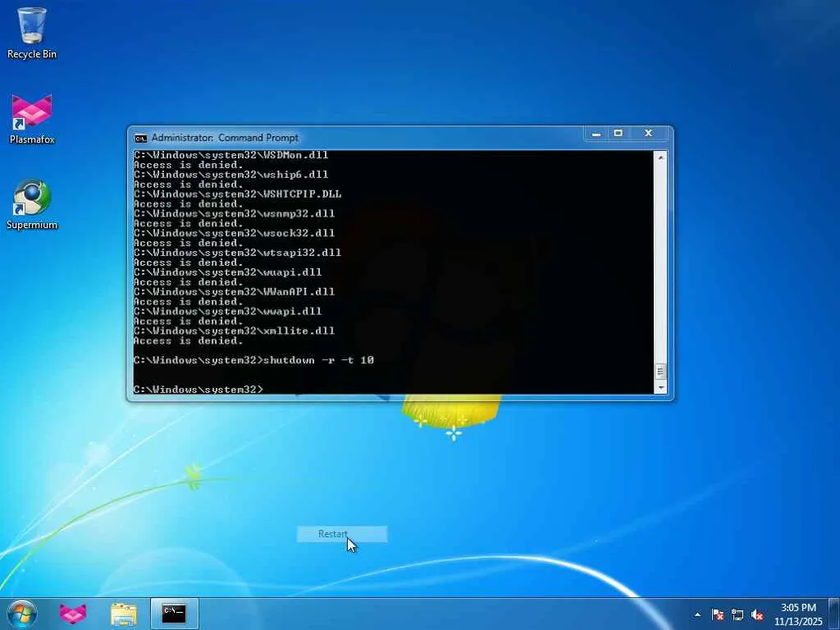
Task: Open the Recycle Bin desktop icon
Action: pyautogui.click(x=32, y=33)
